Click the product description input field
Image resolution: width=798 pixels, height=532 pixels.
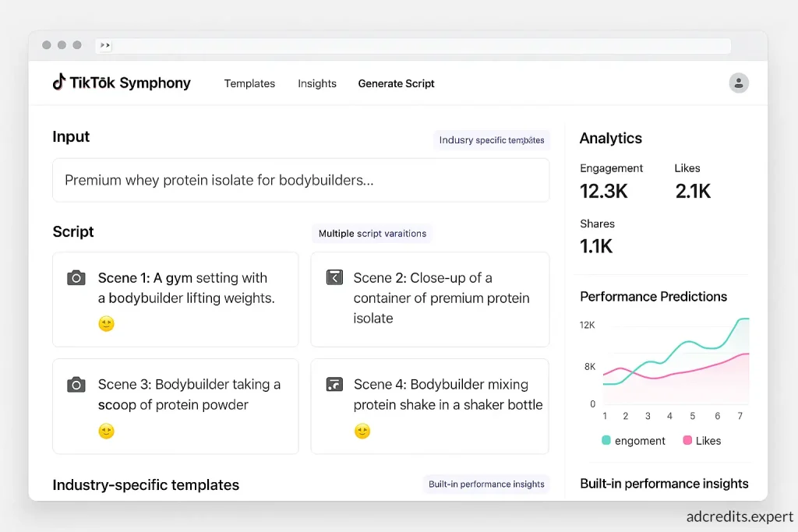coord(301,180)
